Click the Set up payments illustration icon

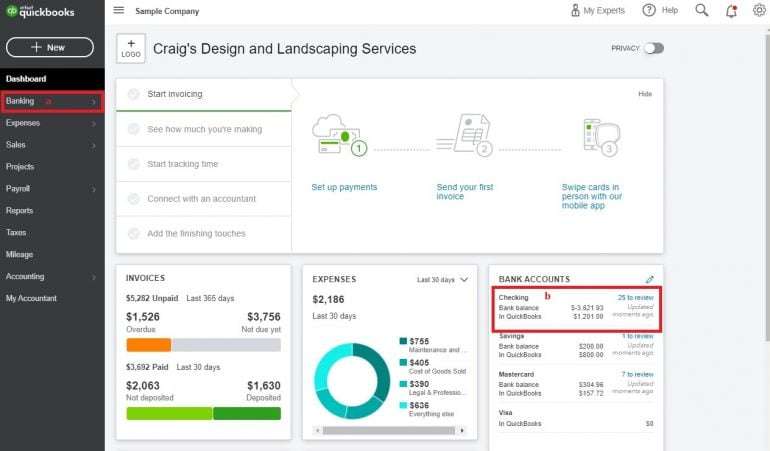click(x=339, y=135)
